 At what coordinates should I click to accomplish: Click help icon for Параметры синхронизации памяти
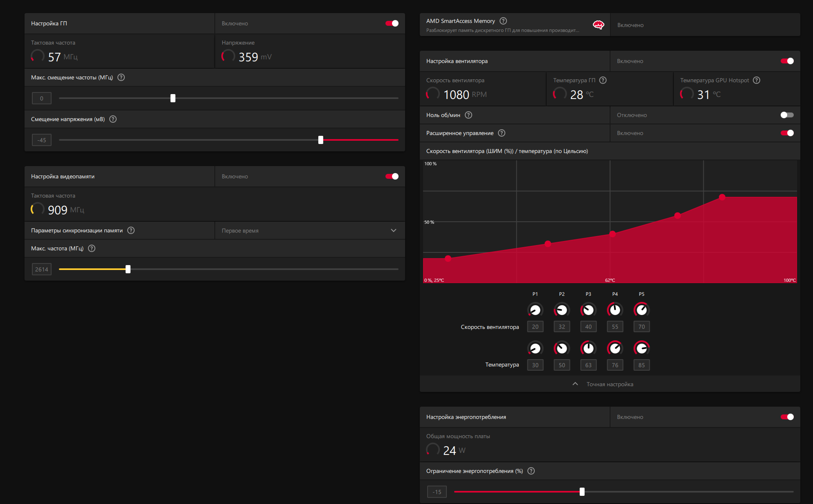pos(131,230)
